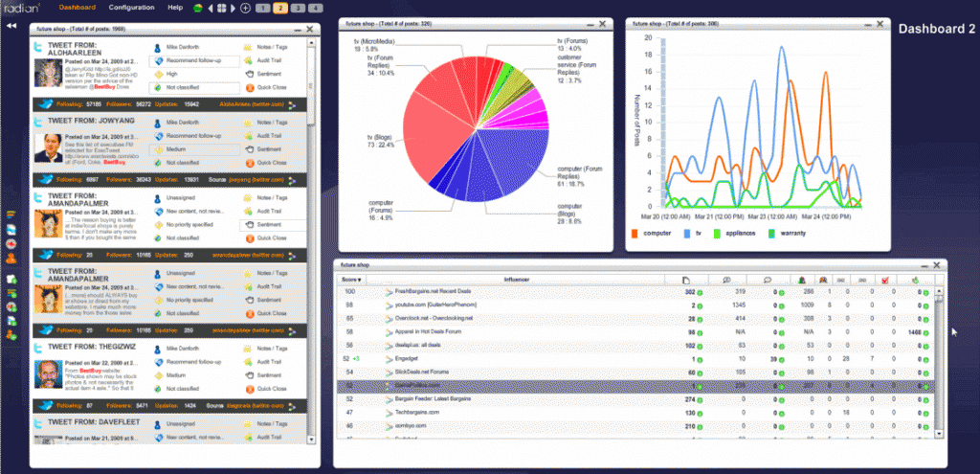
Task: Click the add dashboard plus icon
Action: [246, 8]
